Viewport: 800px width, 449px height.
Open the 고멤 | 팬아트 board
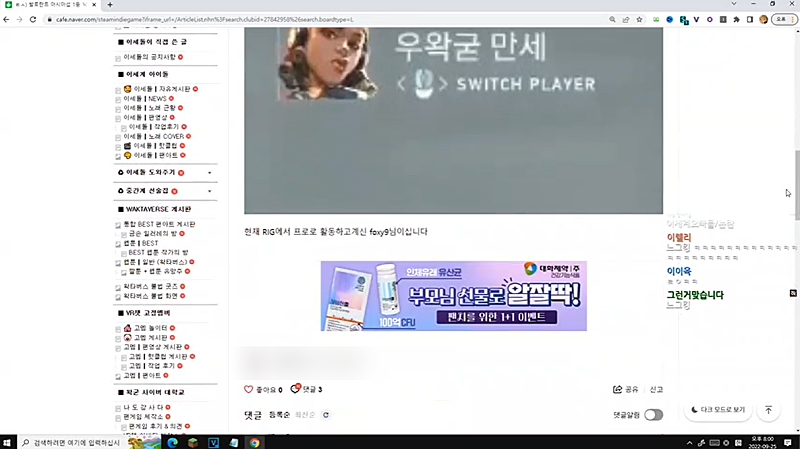[x=142, y=376]
